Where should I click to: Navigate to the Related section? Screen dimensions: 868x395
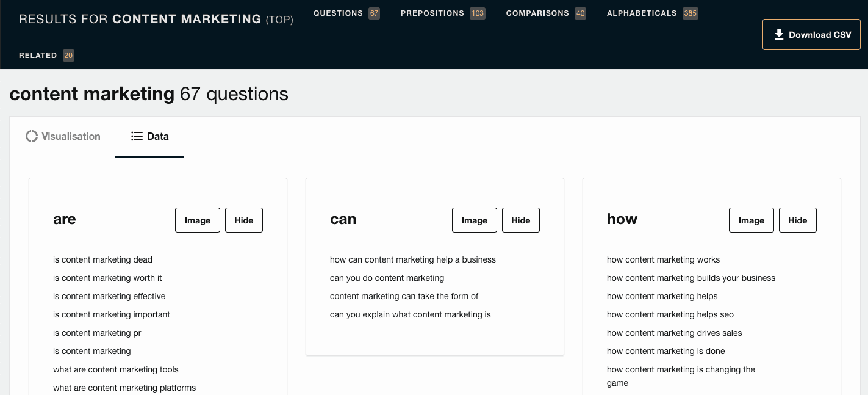click(x=38, y=56)
